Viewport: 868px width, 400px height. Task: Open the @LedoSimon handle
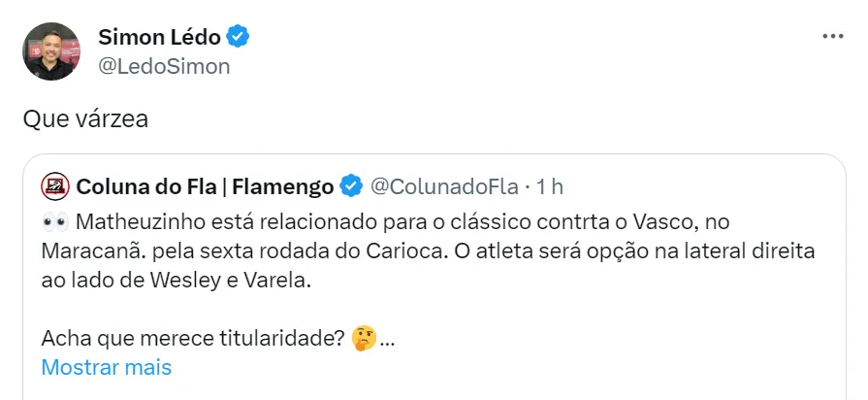pyautogui.click(x=164, y=66)
